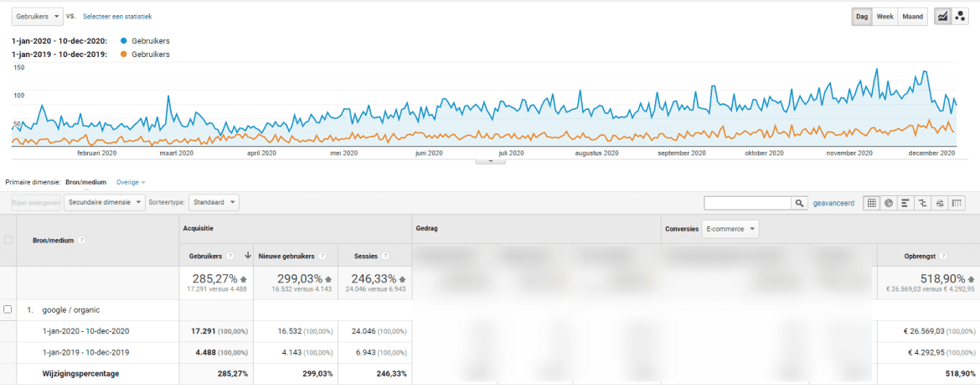Click the table search magnifier icon
The width and height of the screenshot is (980, 389).
point(800,203)
